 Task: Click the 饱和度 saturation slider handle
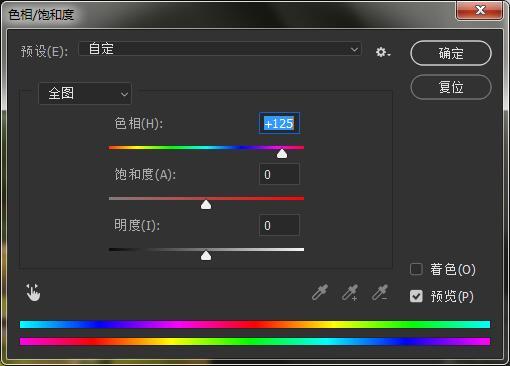[206, 204]
